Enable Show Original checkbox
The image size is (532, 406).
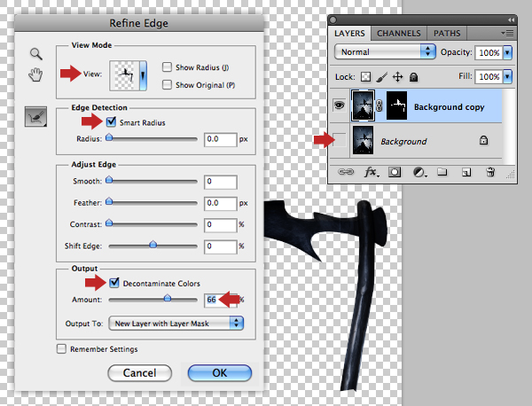click(x=167, y=84)
